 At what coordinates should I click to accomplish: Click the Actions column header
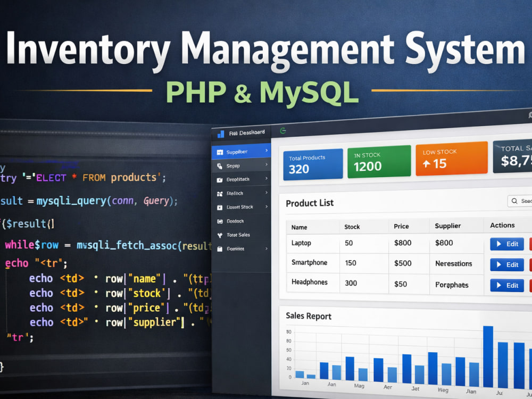click(502, 225)
